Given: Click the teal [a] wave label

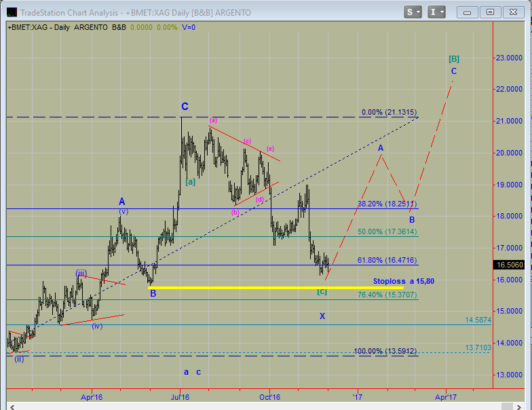Looking at the screenshot, I should tap(190, 182).
